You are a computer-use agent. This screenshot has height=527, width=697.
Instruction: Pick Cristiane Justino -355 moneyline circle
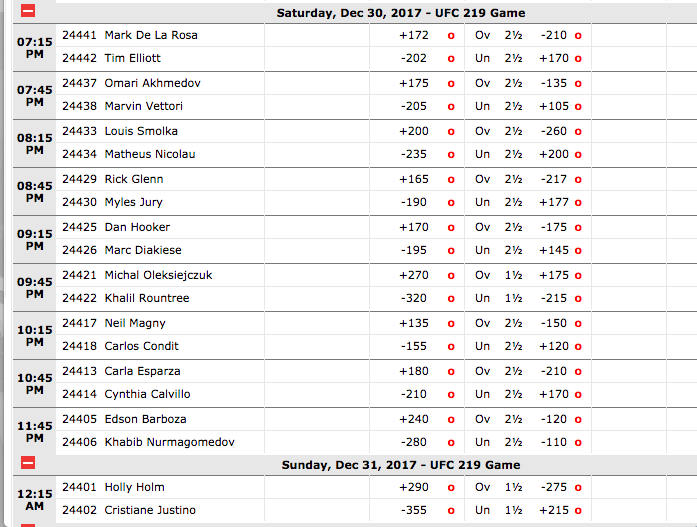tap(451, 511)
